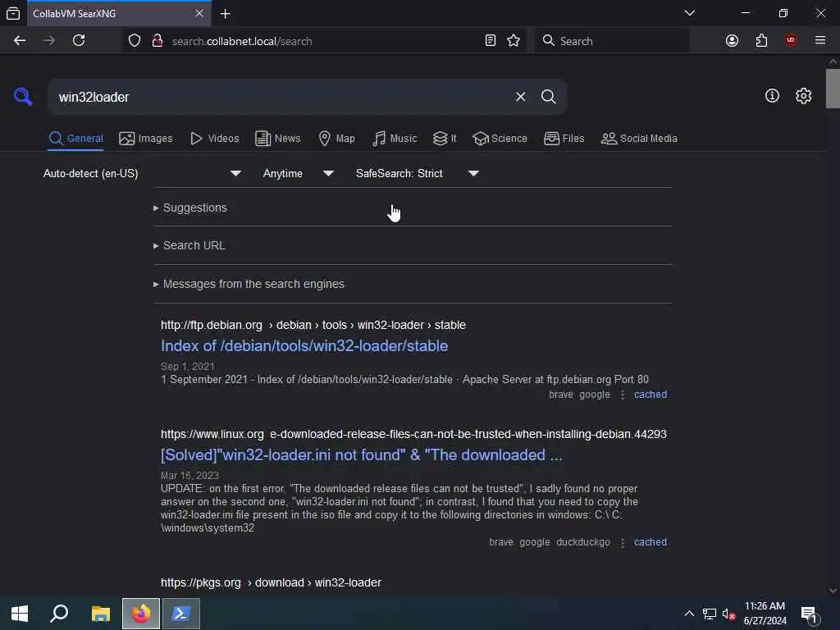
Task: Switch to the News category
Action: [278, 138]
